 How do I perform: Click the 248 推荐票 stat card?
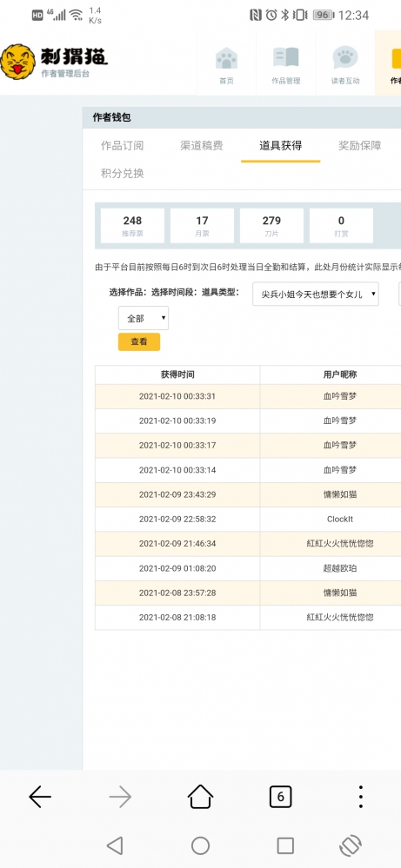(x=132, y=225)
